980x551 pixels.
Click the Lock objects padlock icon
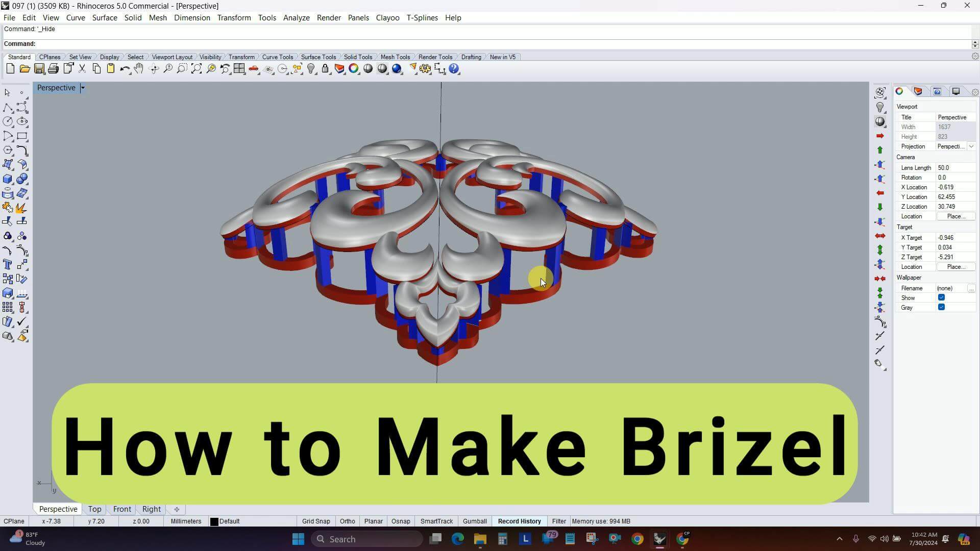pos(325,69)
